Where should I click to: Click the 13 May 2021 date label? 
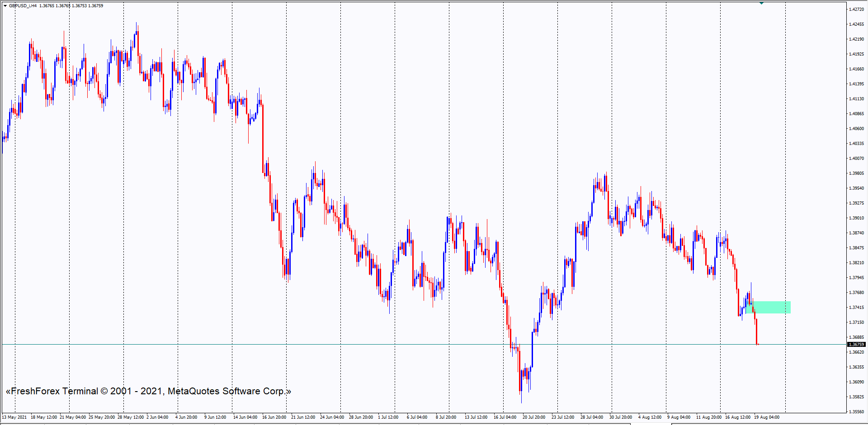[14, 417]
